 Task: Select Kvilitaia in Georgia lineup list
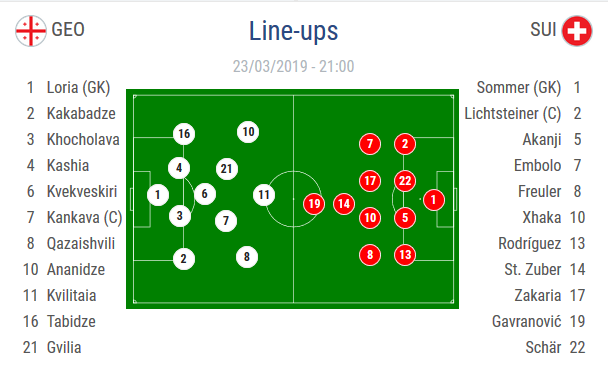(x=71, y=295)
